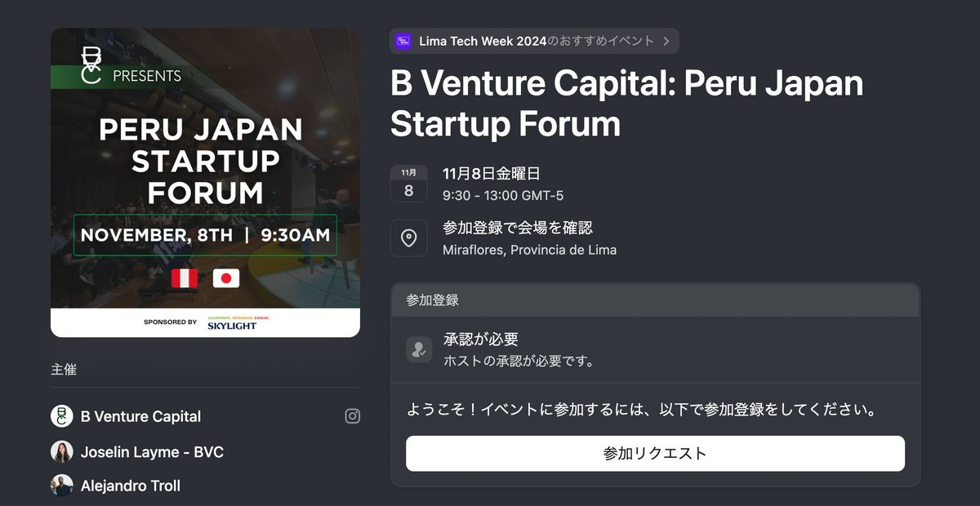
Task: Select the 11月8日金曜日 date text
Action: point(492,174)
